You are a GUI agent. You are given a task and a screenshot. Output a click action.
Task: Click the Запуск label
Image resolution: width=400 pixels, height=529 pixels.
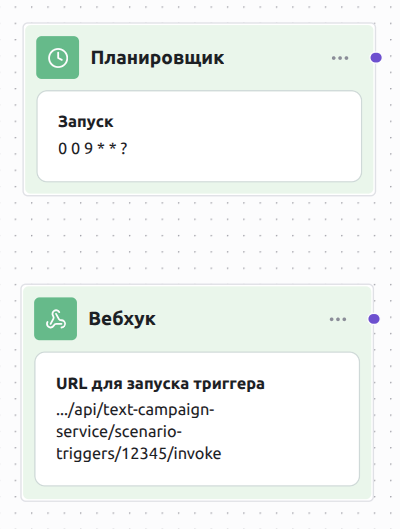tap(86, 122)
